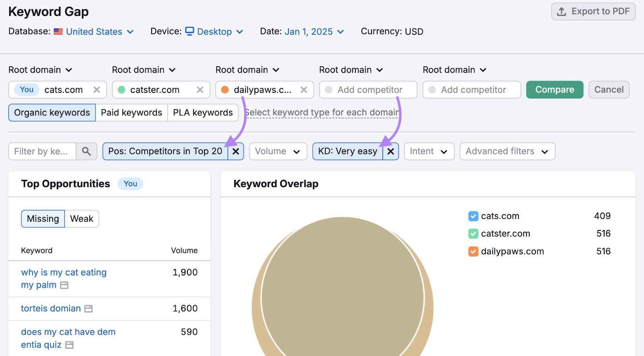Uncheck the cats.com overlap checkbox
Screen dimensions: 644x356
(x=473, y=216)
